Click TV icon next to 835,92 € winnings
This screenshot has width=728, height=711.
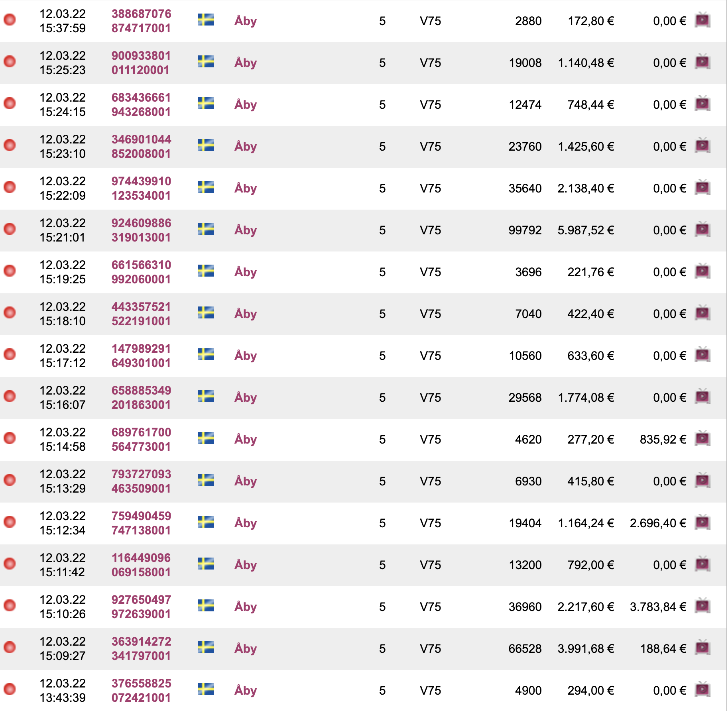click(702, 439)
